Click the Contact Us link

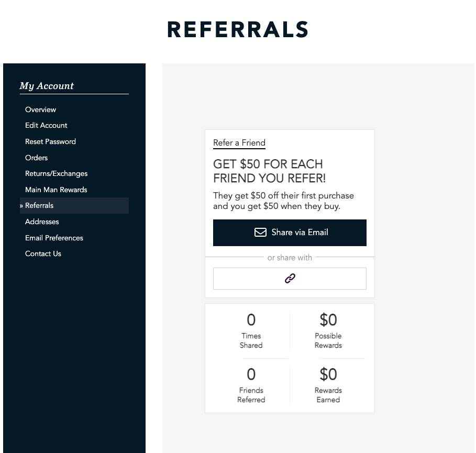(43, 253)
